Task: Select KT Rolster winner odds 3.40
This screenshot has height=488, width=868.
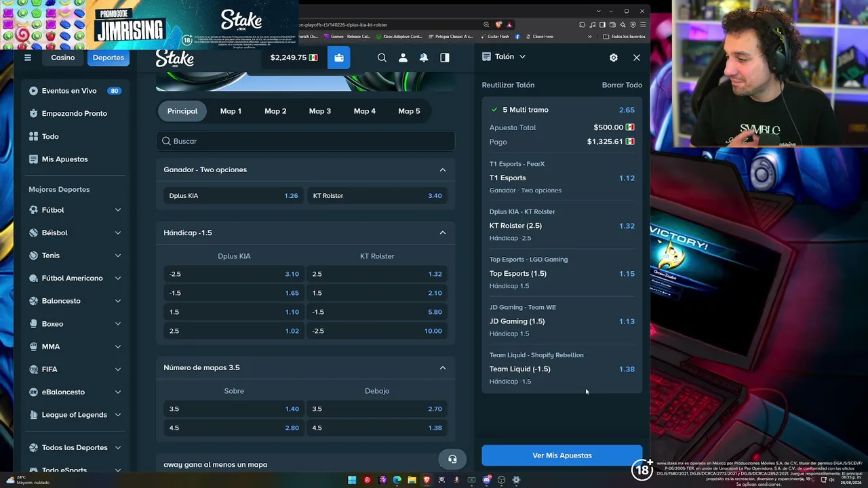Action: 377,196
